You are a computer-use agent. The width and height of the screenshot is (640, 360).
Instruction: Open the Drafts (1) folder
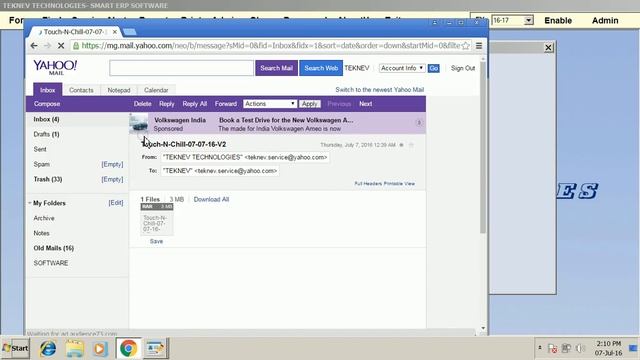(46, 134)
